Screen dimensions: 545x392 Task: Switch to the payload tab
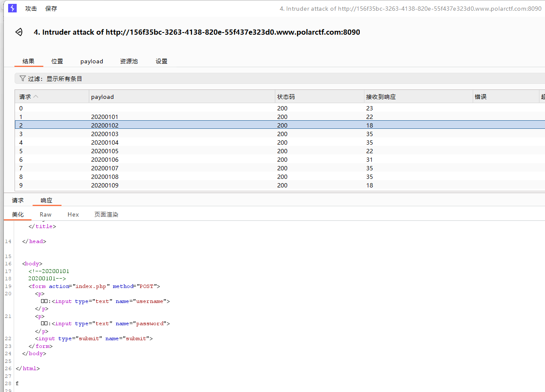click(x=92, y=61)
